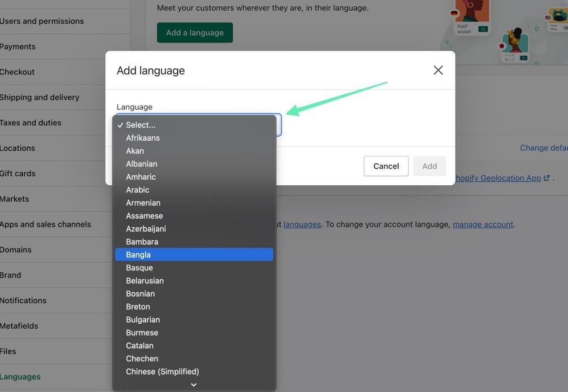This screenshot has width=568, height=392.
Task: Open the Geolocation App link
Action: [498, 178]
